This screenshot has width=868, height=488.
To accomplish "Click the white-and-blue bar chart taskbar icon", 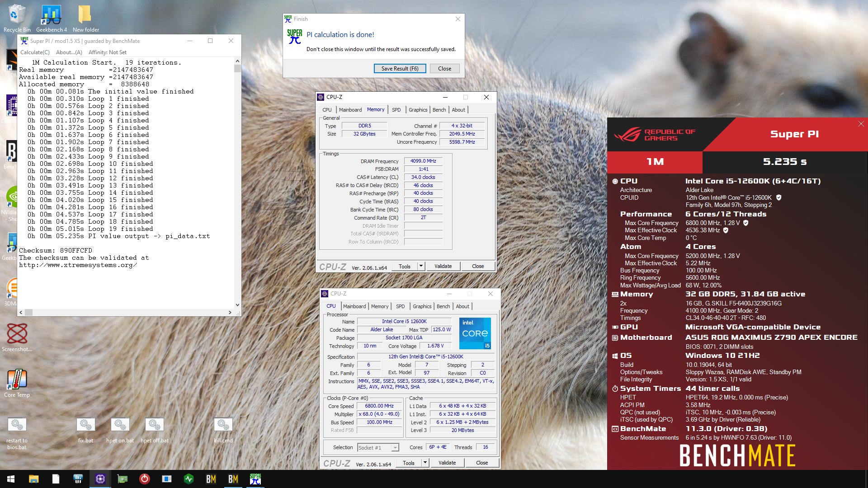I will [x=78, y=479].
